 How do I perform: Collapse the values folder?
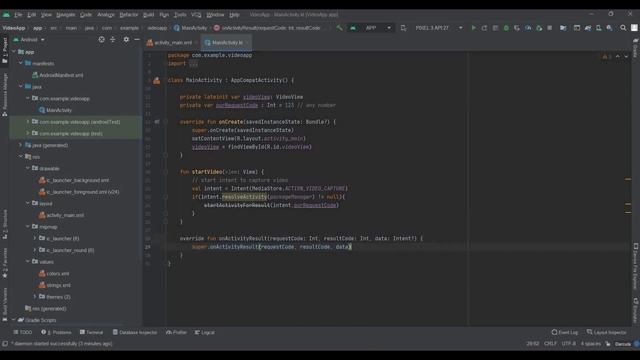(x=28, y=262)
